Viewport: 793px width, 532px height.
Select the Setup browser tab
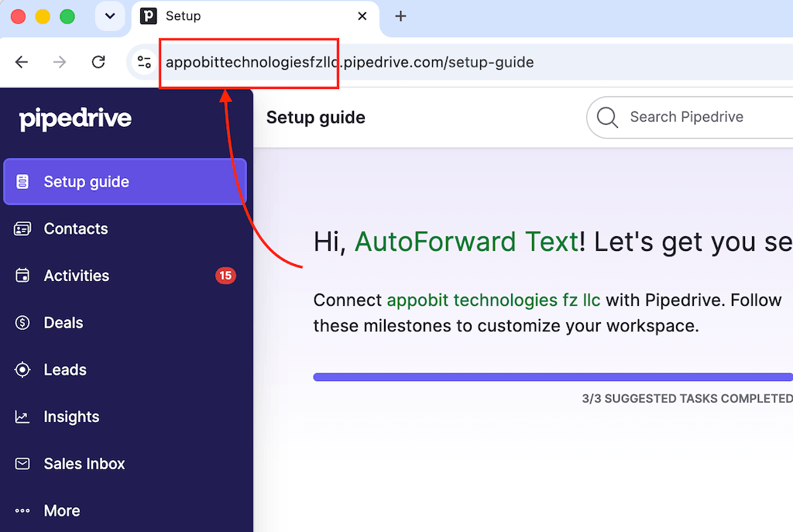[255, 16]
